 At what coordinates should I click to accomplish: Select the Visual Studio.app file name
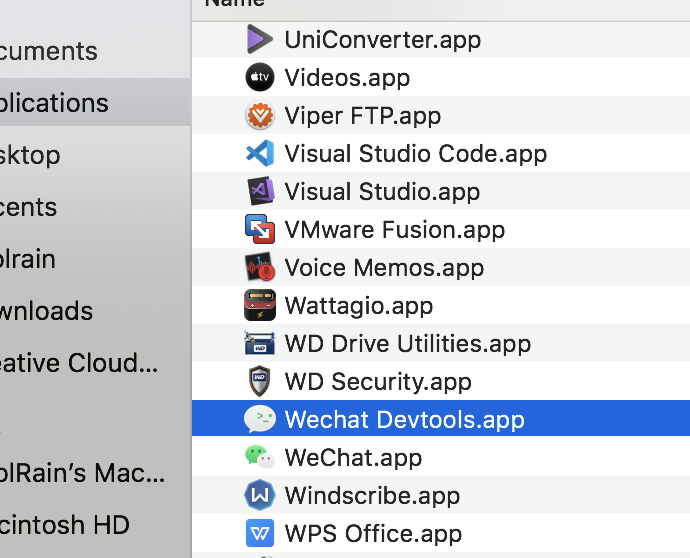(x=382, y=191)
